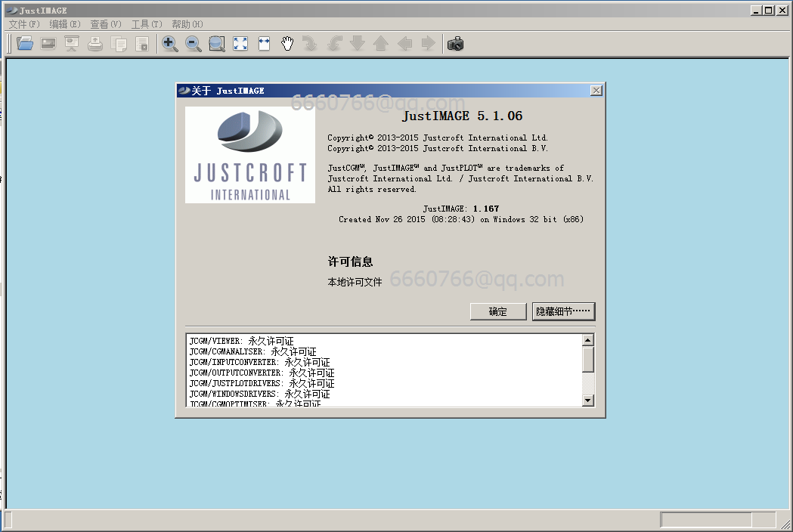Zoom in with the plus magnifier
Image resolution: width=793 pixels, height=532 pixels.
point(169,44)
